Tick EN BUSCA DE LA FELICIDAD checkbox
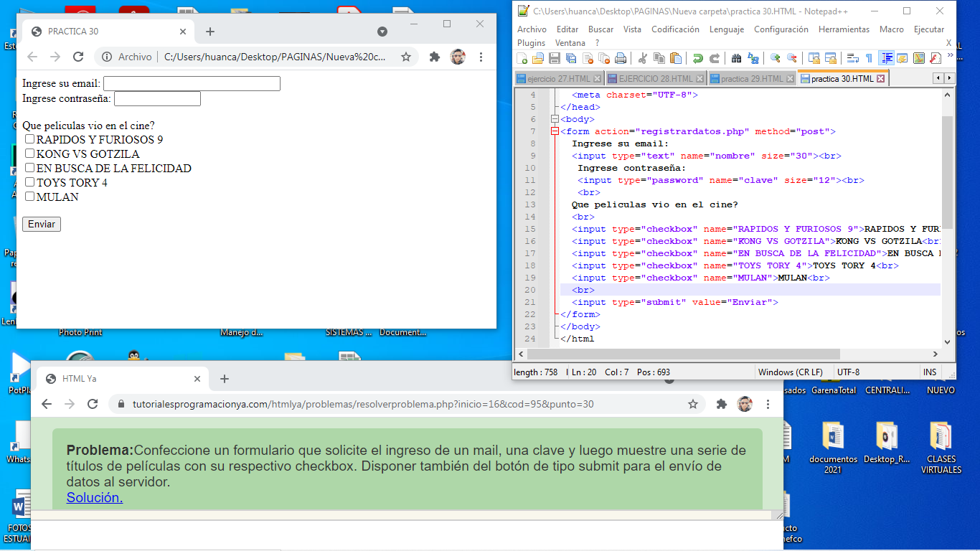The width and height of the screenshot is (980, 551). [29, 168]
